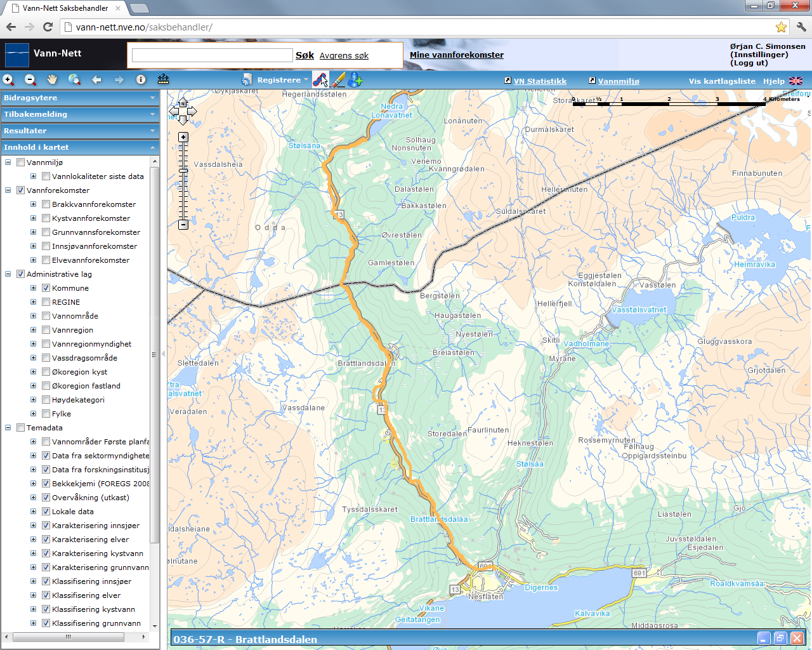Open the VN Statistikk link
Image resolution: width=812 pixels, height=650 pixels.
[x=540, y=81]
